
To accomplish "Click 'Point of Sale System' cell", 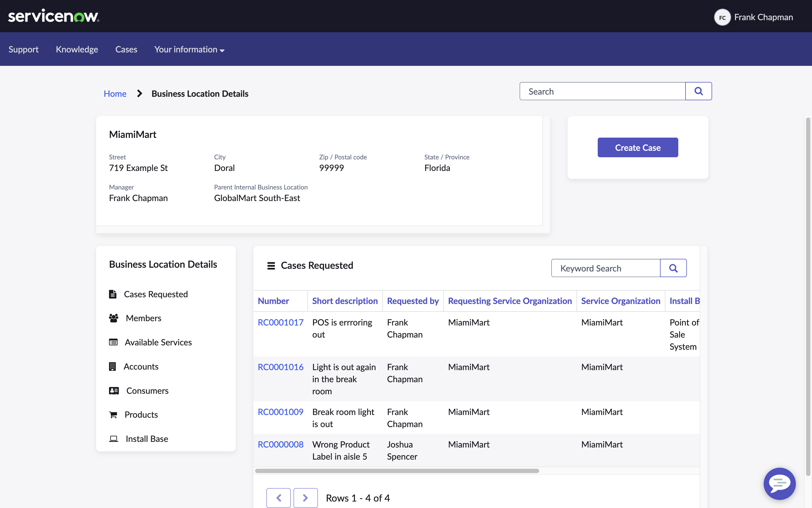I will point(684,334).
